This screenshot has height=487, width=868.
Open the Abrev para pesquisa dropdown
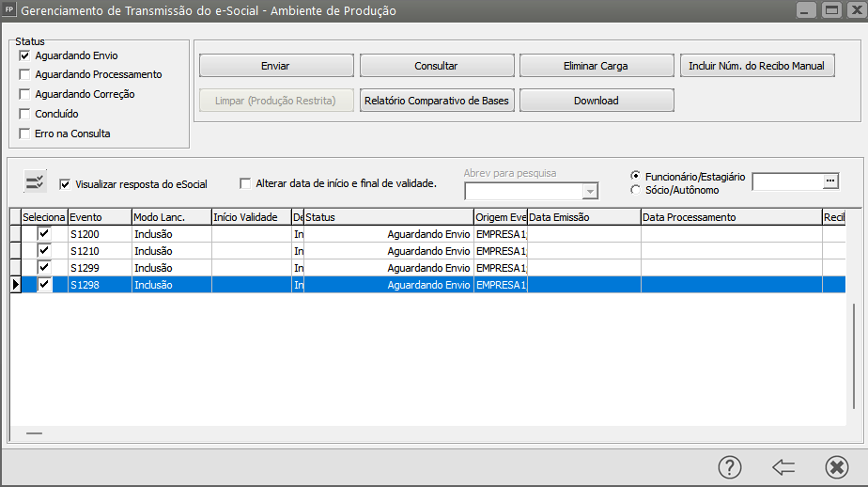[x=590, y=192]
